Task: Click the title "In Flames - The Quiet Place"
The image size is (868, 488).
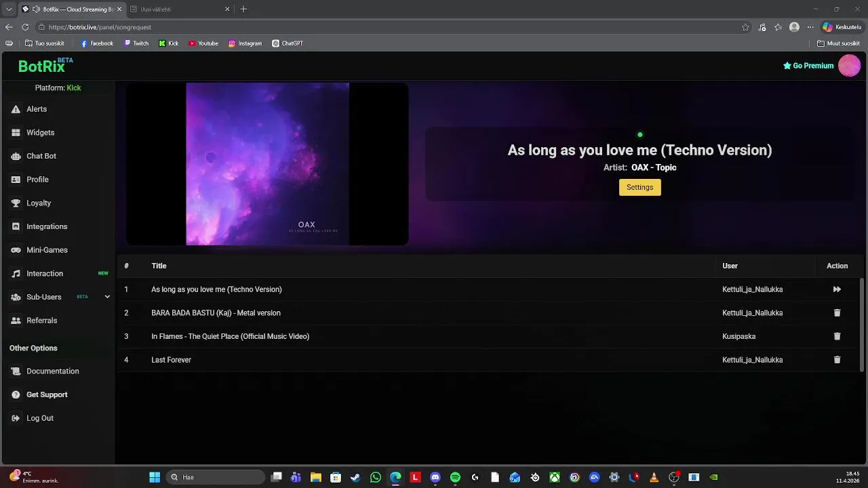Action: point(230,336)
